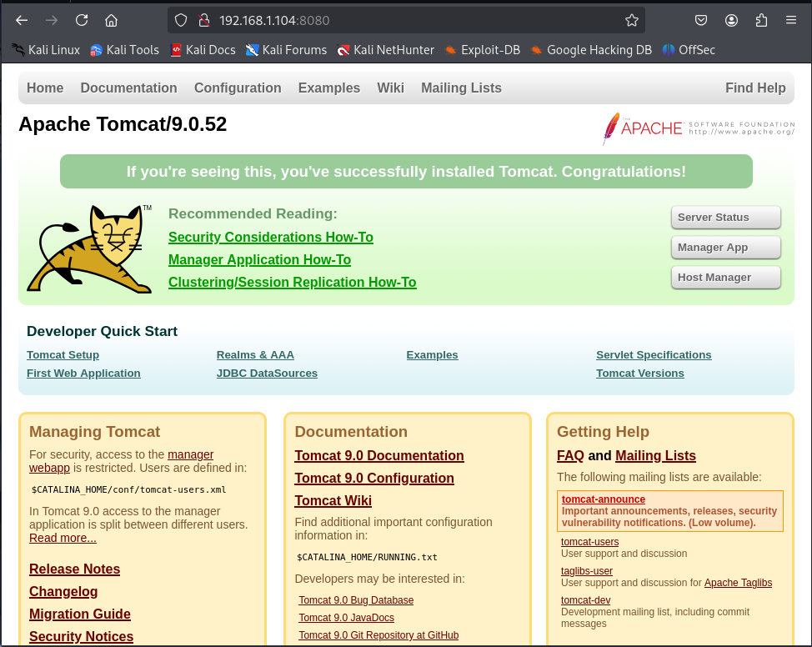The image size is (812, 647).
Task: Reload the page with the refresh icon
Action: pos(82,20)
